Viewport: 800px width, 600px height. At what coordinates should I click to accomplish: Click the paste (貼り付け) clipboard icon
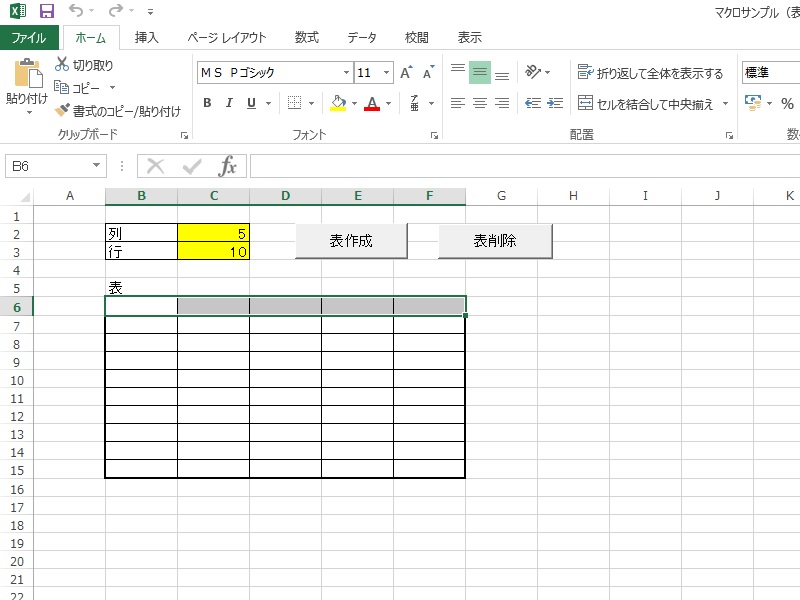pyautogui.click(x=27, y=76)
